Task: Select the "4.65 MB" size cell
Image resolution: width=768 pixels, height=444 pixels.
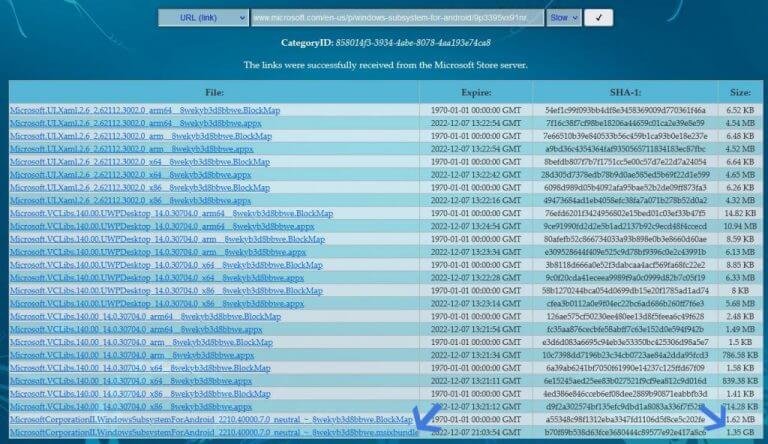Action: [x=740, y=174]
